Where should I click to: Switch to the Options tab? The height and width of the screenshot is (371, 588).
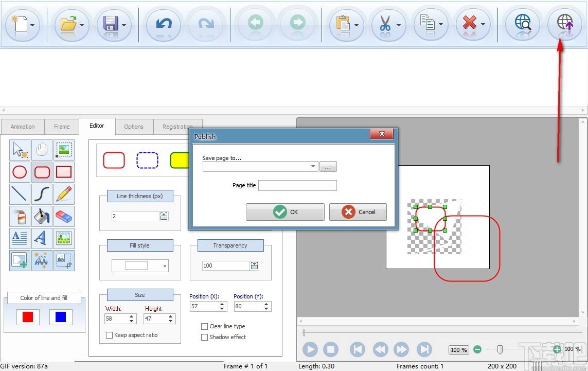click(x=134, y=127)
